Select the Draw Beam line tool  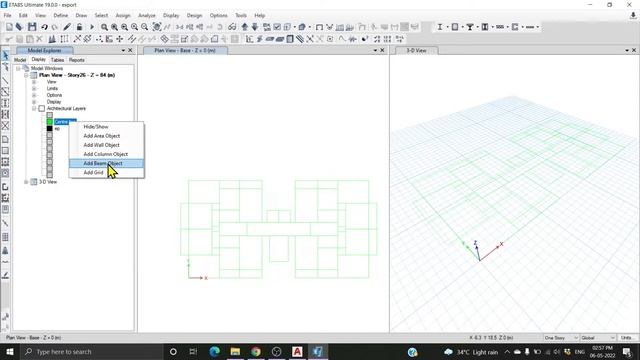coord(5,81)
